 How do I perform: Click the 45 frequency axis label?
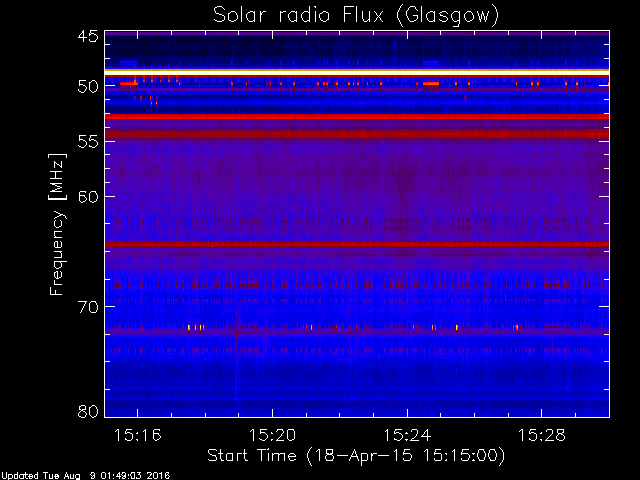coord(88,37)
